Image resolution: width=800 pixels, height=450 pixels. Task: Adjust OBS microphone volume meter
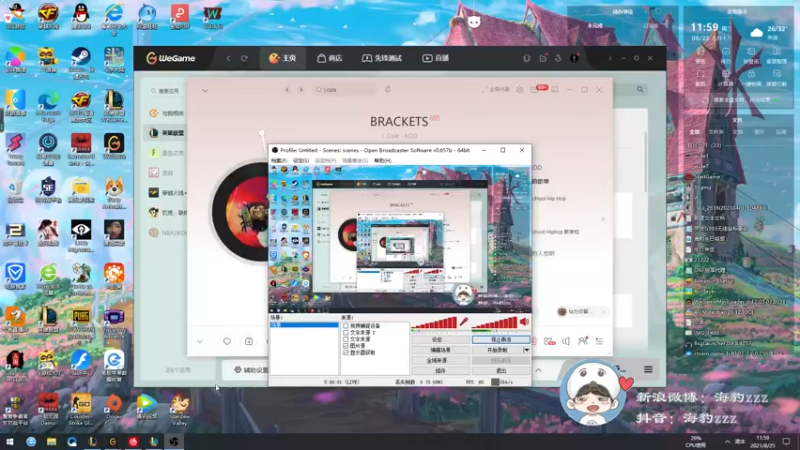click(434, 322)
